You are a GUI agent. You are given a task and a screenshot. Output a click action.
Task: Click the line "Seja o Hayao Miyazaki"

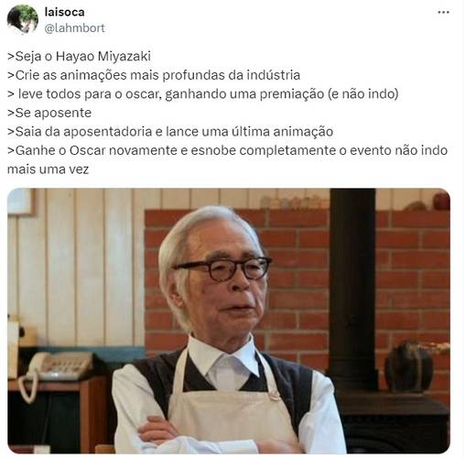pos(79,57)
